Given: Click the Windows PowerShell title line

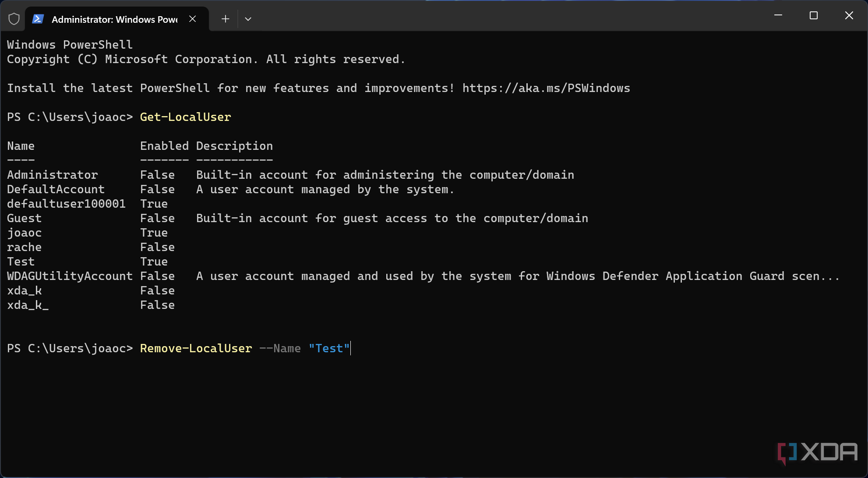Looking at the screenshot, I should [x=70, y=45].
